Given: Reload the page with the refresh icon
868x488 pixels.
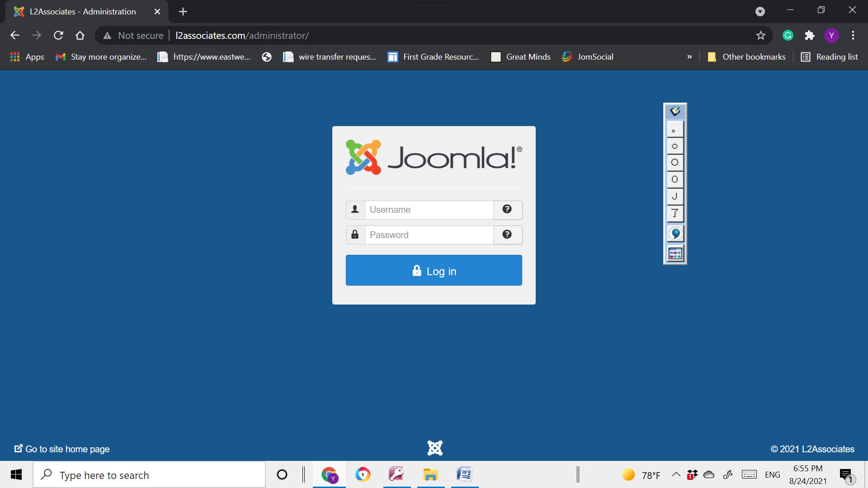Looking at the screenshot, I should click(x=58, y=35).
